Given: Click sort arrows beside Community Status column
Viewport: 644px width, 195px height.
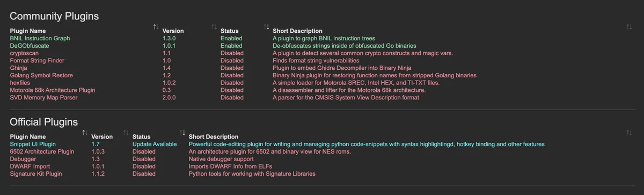Looking at the screenshot, I should coord(266,26).
